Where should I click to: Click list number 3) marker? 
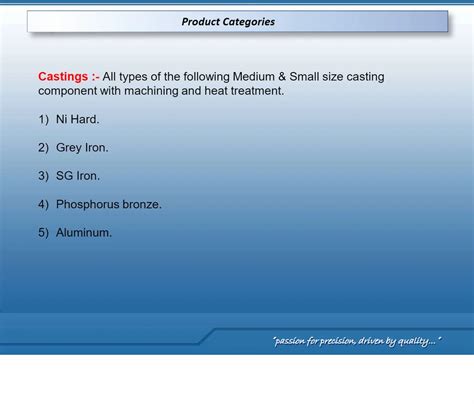[43, 176]
